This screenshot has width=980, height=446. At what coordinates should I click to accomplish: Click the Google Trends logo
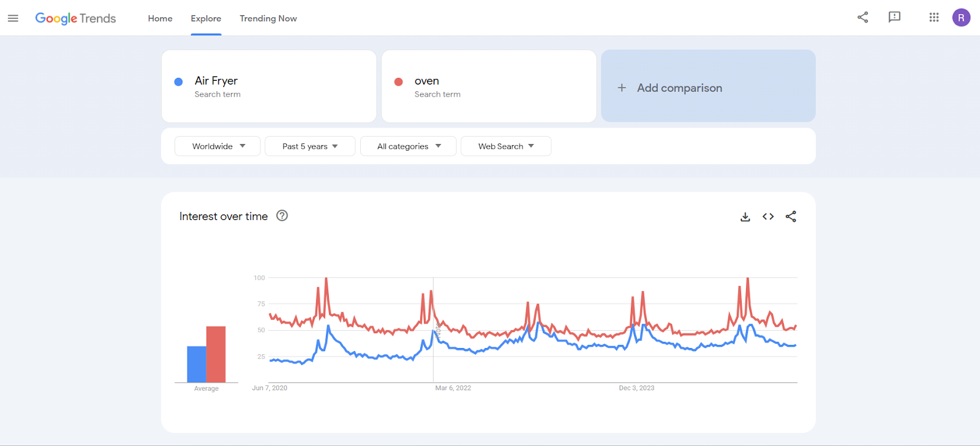click(75, 18)
